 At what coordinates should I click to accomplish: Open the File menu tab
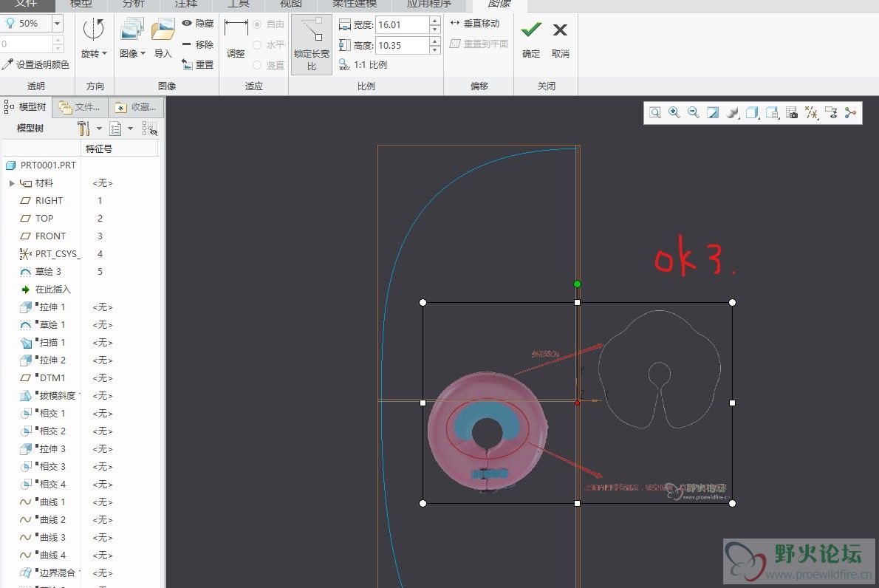click(26, 4)
